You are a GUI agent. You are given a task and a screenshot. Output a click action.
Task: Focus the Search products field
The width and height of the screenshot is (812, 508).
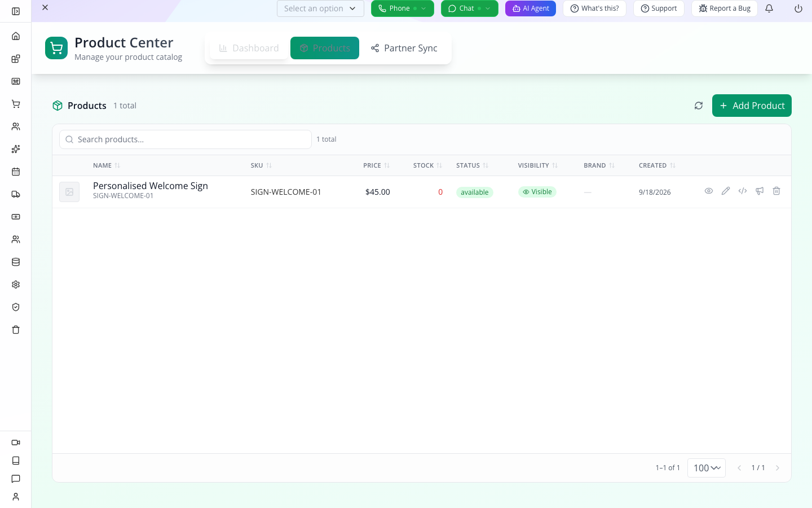(x=186, y=139)
